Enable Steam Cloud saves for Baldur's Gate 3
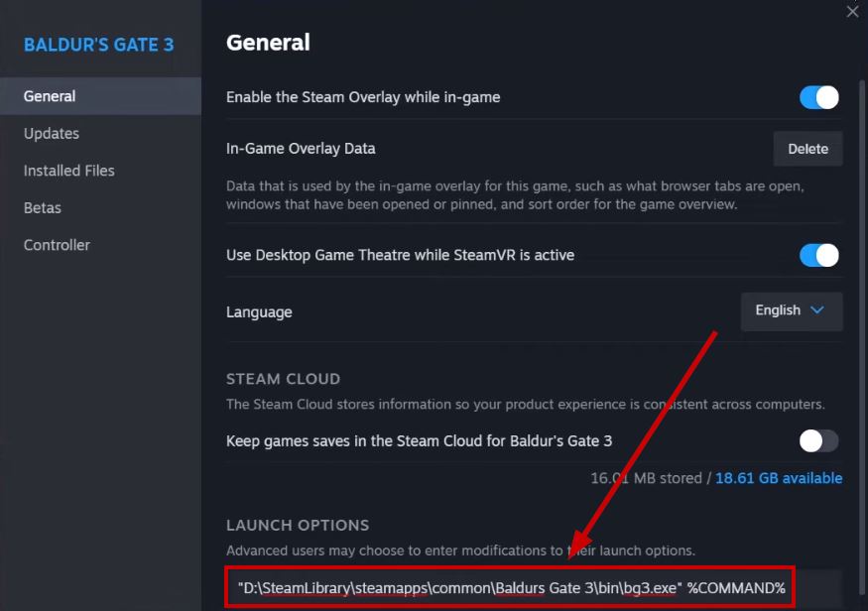 click(819, 440)
